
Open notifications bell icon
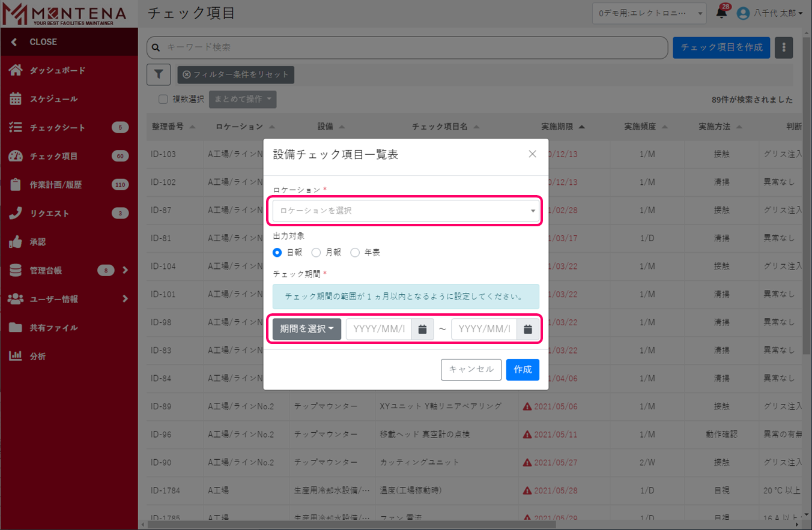tap(721, 13)
